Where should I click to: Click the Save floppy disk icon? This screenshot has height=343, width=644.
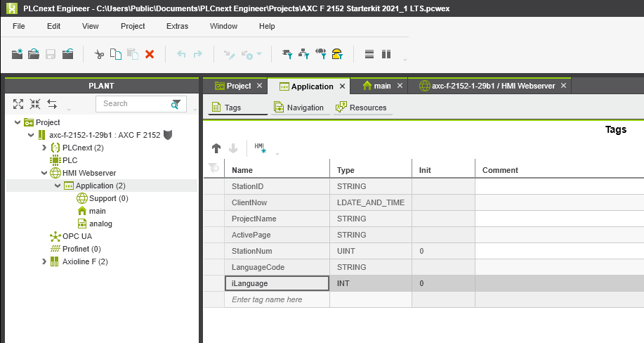pos(51,54)
